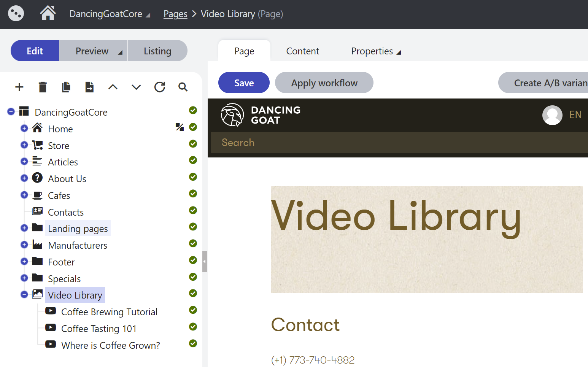Search pages with magnifier icon
This screenshot has height=367, width=588.
183,87
